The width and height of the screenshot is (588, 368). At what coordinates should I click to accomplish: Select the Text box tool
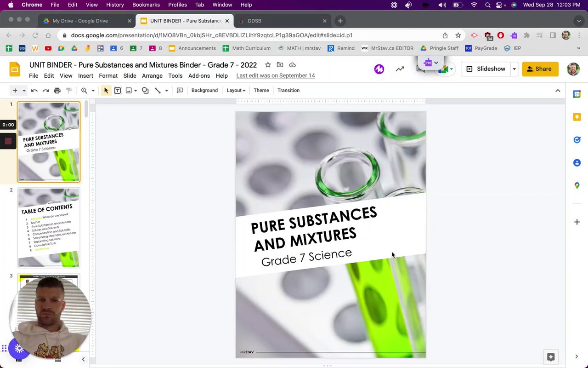point(118,91)
